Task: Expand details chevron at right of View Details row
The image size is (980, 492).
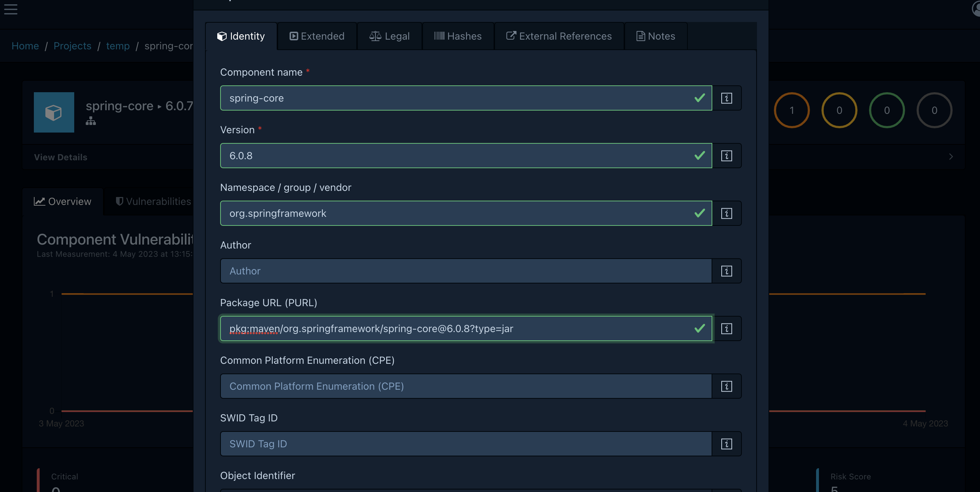Action: coord(951,157)
